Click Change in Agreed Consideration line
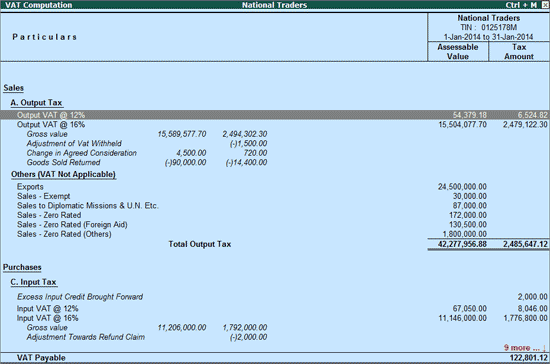550x364 pixels. [x=147, y=153]
